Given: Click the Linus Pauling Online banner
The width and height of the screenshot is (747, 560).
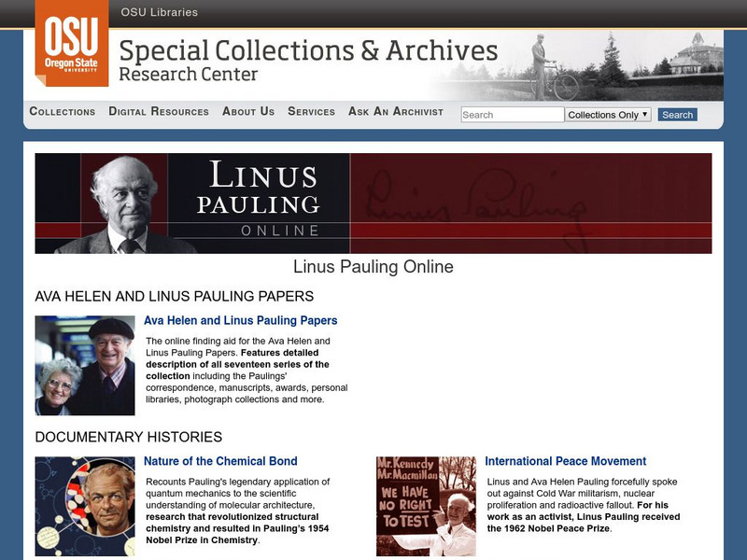Looking at the screenshot, I should [373, 203].
